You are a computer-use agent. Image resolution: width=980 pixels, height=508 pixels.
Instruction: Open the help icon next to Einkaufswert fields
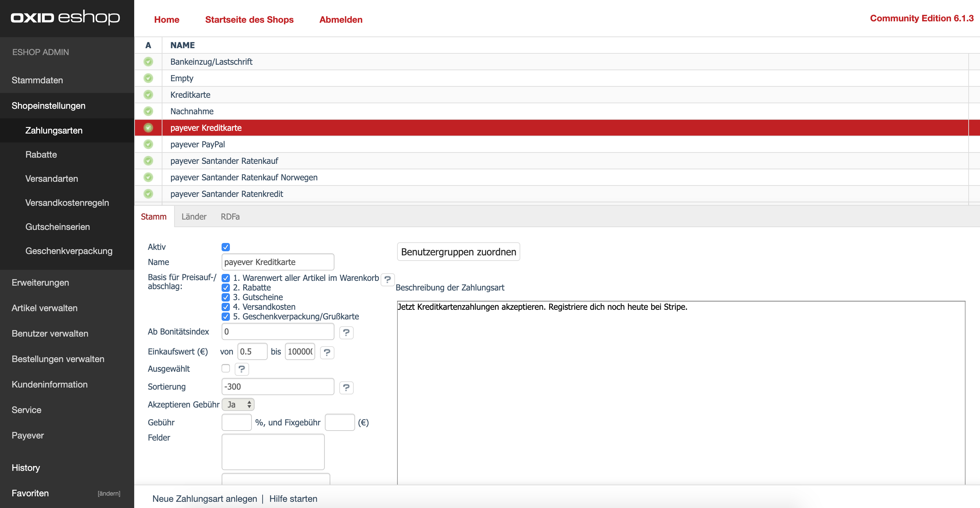(x=327, y=352)
